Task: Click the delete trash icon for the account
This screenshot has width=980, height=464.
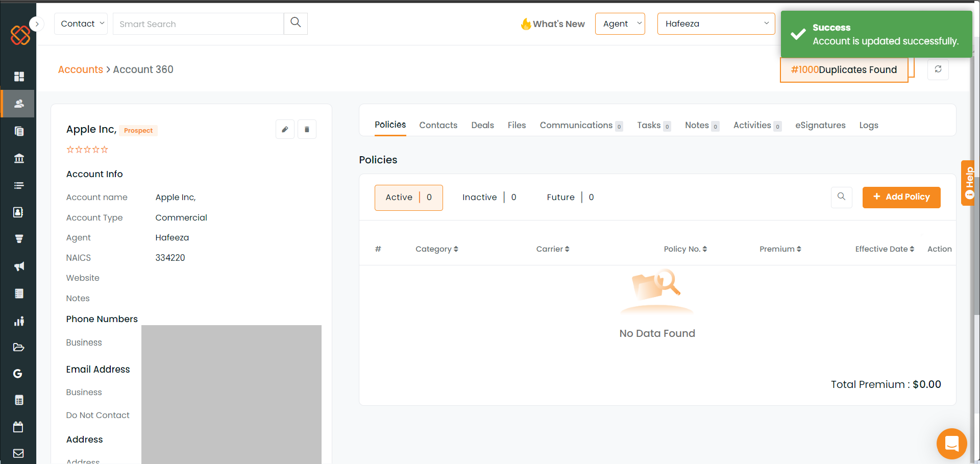Action: click(307, 130)
